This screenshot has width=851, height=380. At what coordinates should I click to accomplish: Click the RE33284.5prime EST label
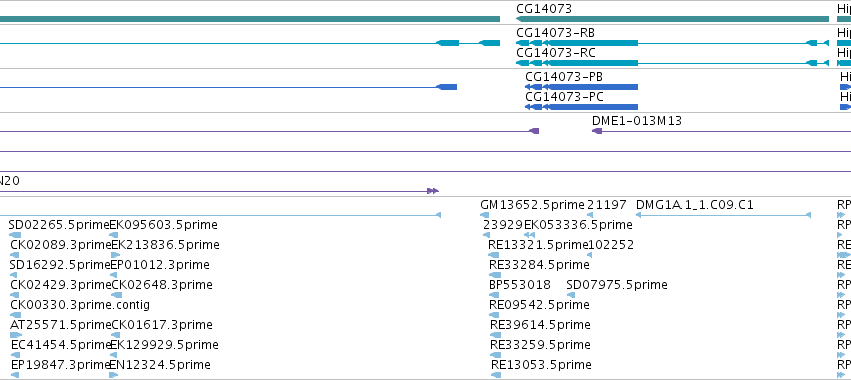pyautogui.click(x=539, y=265)
